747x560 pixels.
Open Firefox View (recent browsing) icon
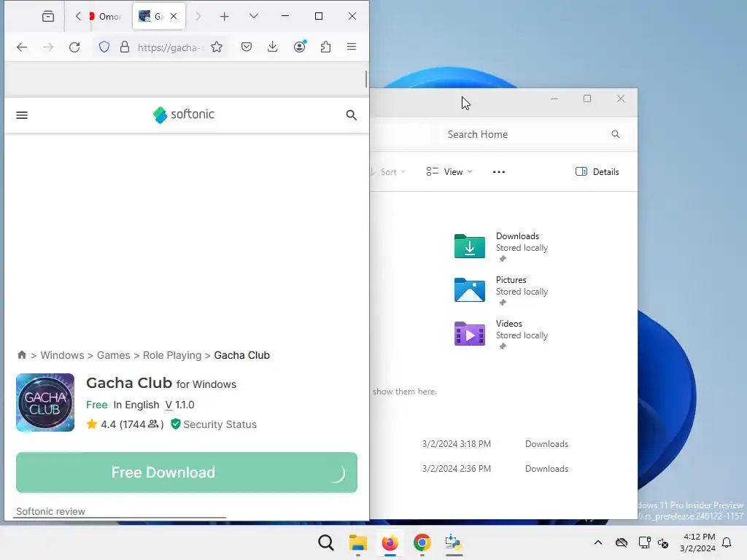click(48, 17)
